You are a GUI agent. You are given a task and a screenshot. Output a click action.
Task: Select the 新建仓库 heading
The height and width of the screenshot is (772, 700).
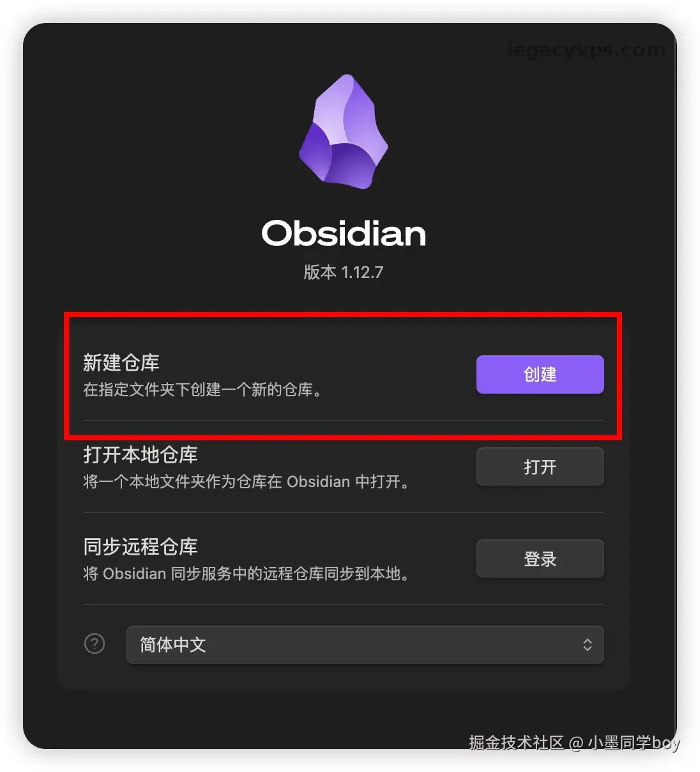point(121,362)
